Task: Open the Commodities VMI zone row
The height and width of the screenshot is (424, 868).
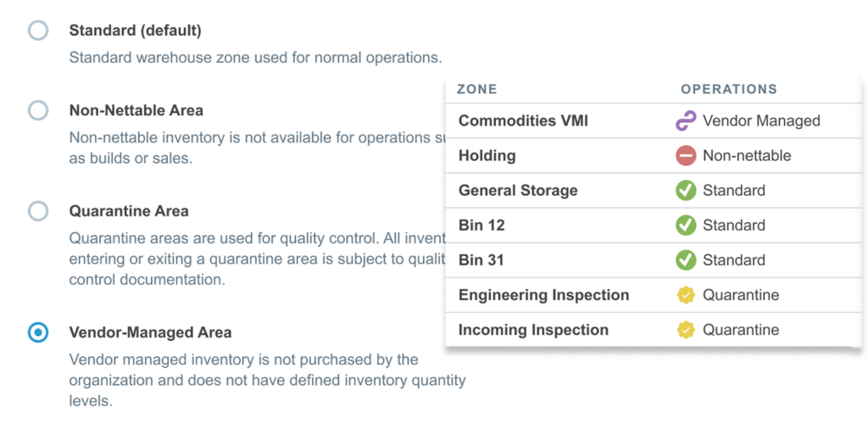Action: pyautogui.click(x=654, y=120)
